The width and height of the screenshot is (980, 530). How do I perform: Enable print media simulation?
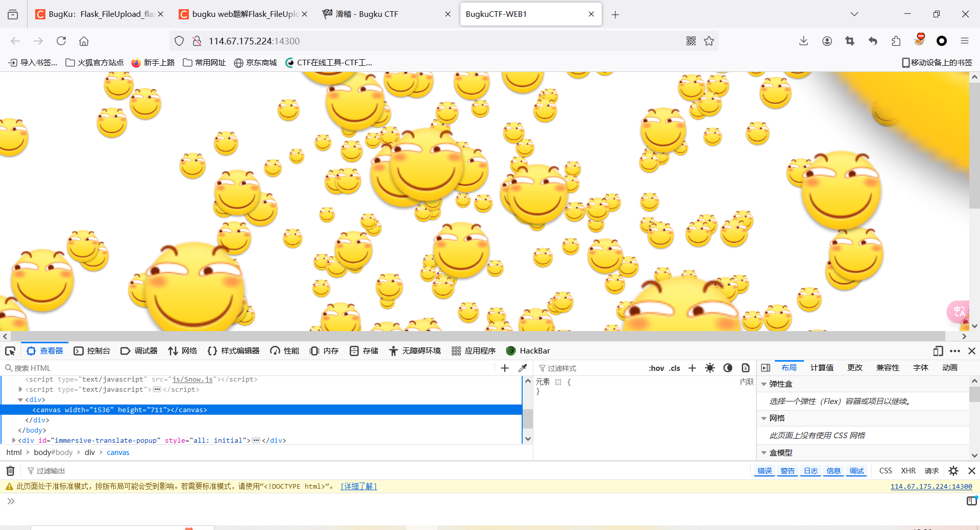point(746,368)
